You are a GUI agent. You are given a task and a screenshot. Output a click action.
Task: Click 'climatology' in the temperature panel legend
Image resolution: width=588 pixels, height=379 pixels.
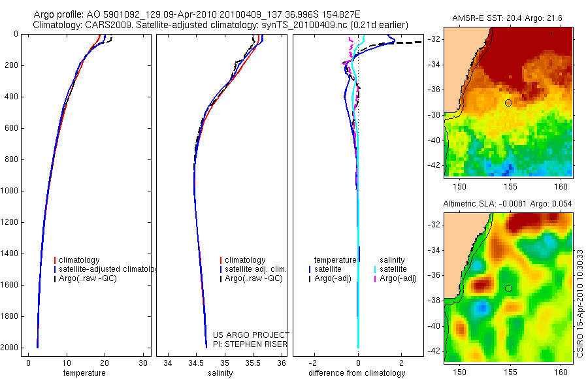click(79, 260)
